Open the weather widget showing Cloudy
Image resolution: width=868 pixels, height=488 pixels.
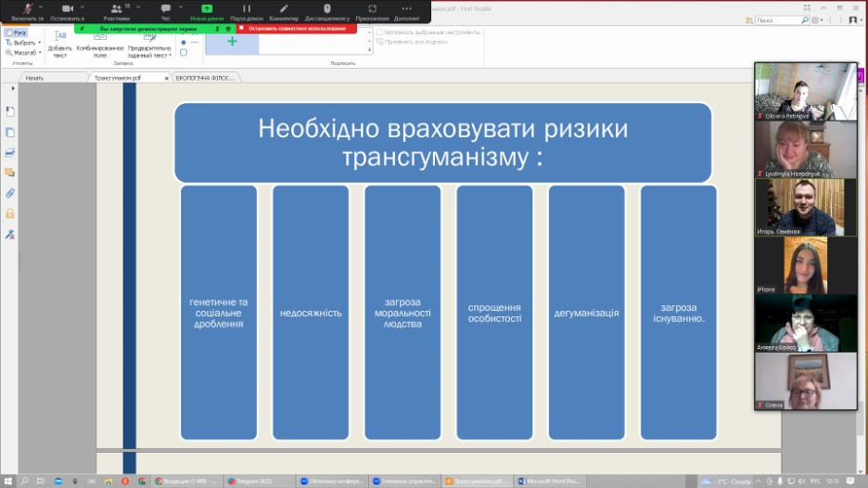click(x=726, y=482)
